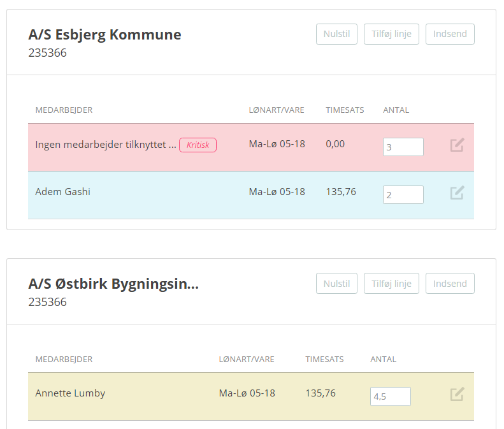Click the A/S Østbirk Bygningsin... heading
This screenshot has height=429, width=504.
tap(113, 284)
